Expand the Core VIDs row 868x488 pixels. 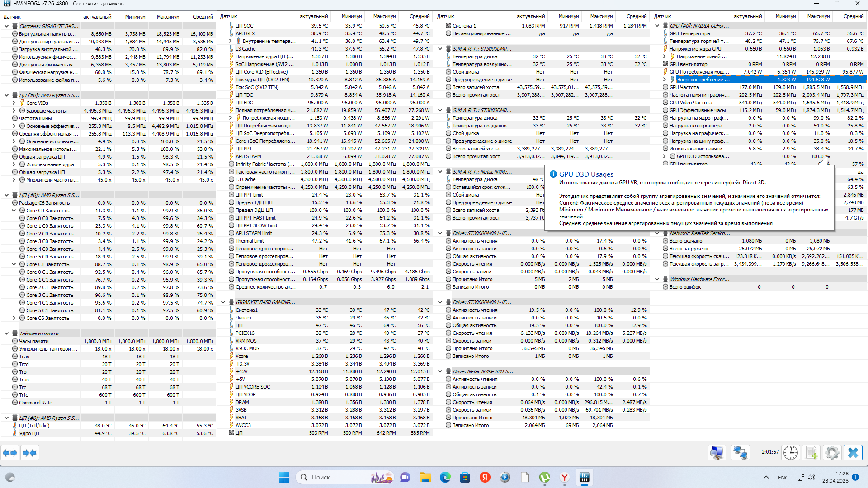(14, 103)
